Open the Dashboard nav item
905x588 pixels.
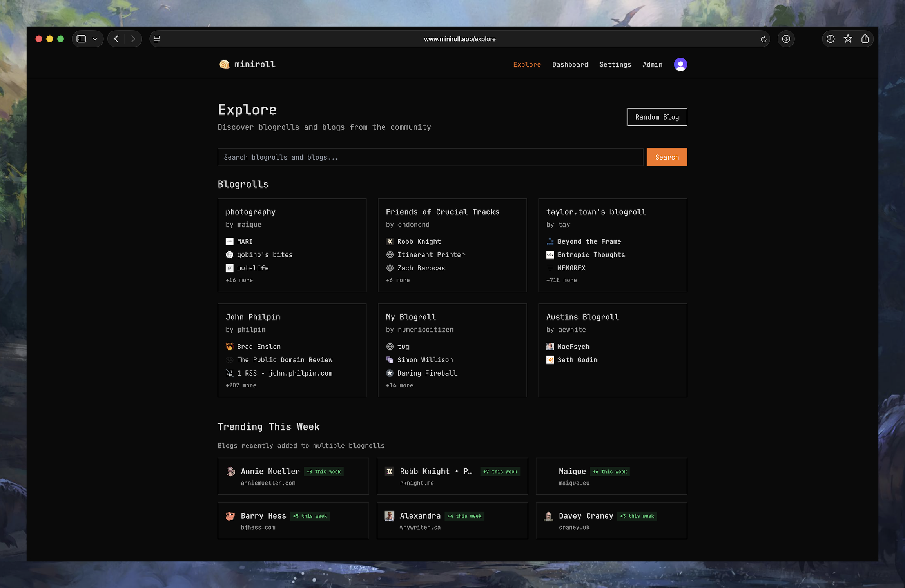click(x=570, y=64)
